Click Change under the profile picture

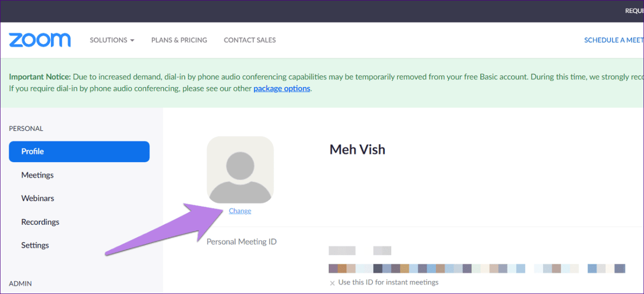(240, 211)
